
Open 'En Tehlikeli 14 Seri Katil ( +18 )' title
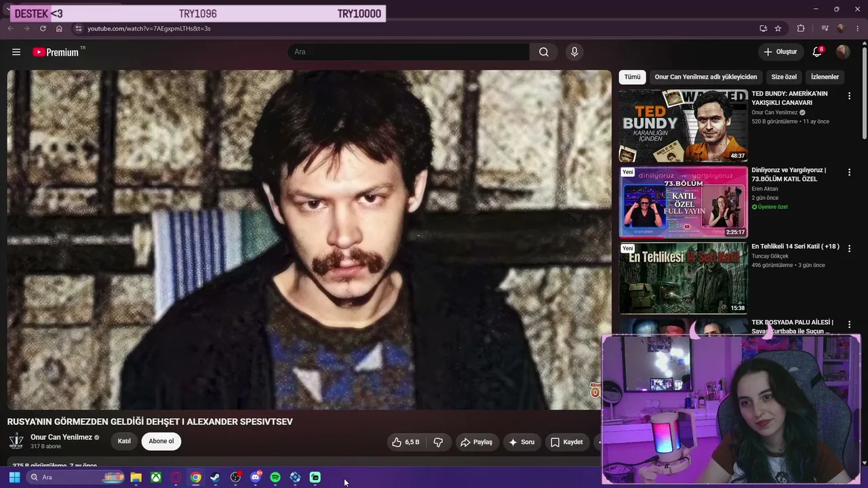pyautogui.click(x=795, y=247)
